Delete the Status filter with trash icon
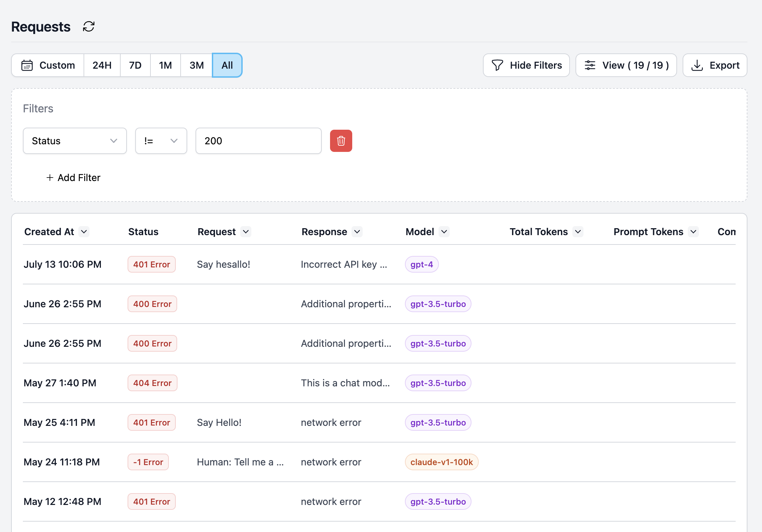Viewport: 762px width, 532px height. tap(341, 141)
